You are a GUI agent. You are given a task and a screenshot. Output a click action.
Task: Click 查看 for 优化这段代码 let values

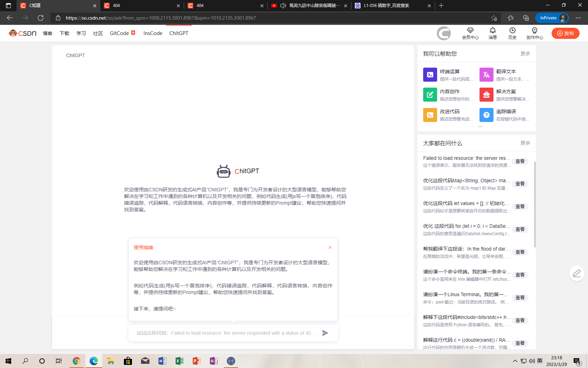pyautogui.click(x=520, y=207)
